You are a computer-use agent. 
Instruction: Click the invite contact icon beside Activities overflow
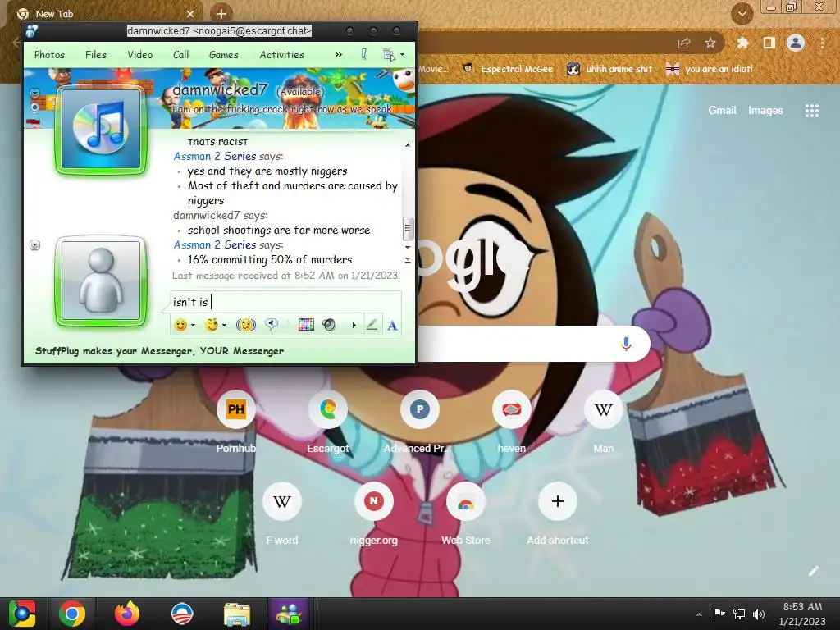coord(363,54)
